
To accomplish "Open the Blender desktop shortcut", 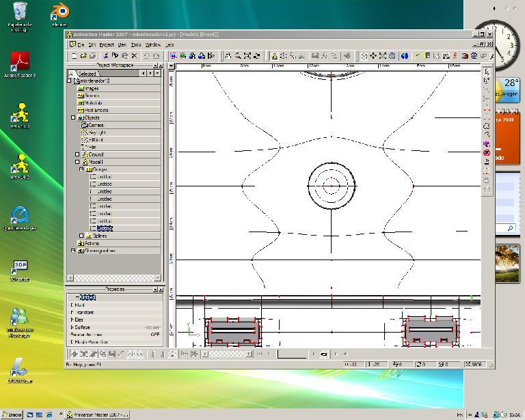I will point(59,14).
